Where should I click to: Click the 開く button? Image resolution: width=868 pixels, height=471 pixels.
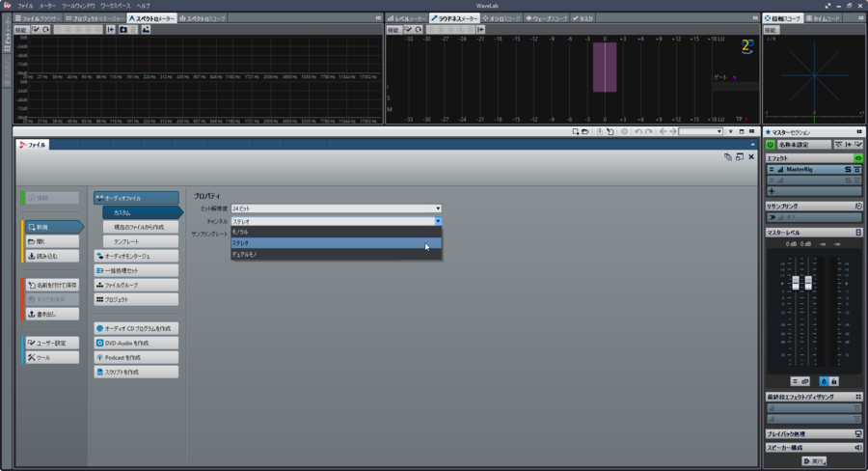coord(52,241)
